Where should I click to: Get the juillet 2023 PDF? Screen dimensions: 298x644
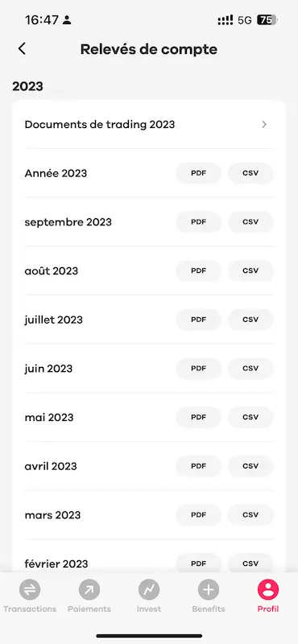point(198,320)
